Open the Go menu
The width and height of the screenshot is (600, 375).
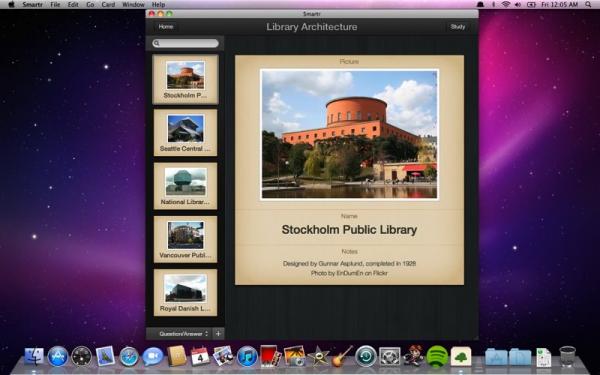coord(90,5)
